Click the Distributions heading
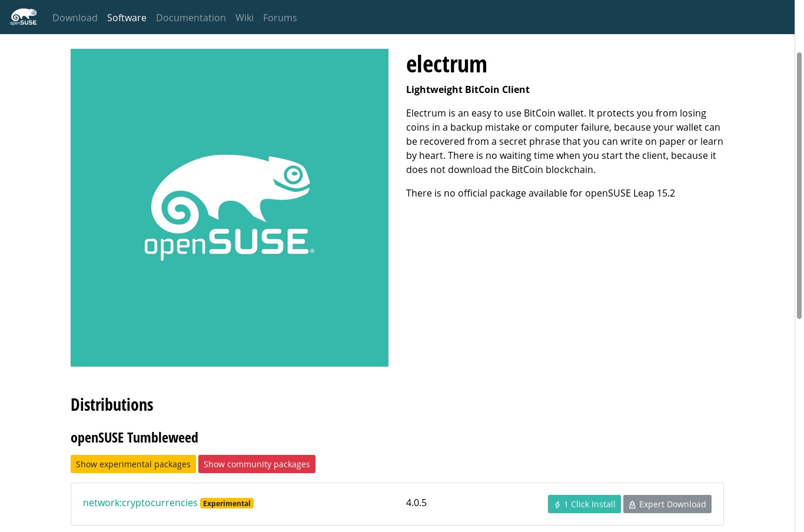Screen dimensions: 804x532 [x=112, y=405]
